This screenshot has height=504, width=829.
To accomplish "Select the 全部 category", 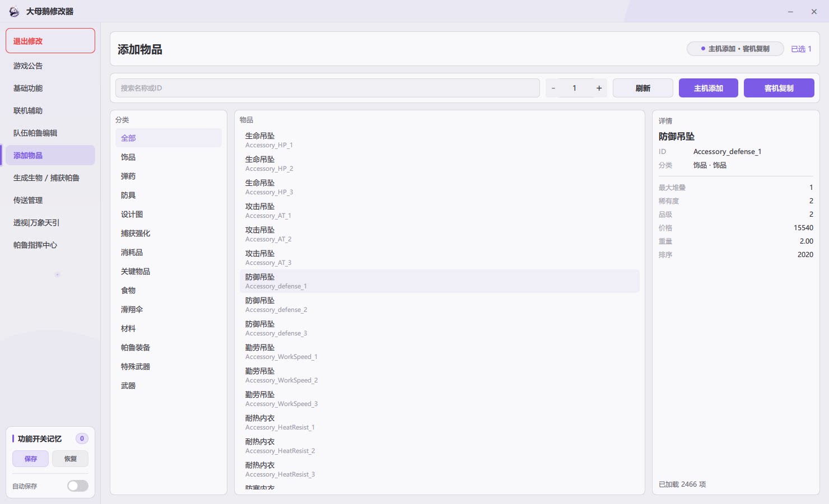I will pos(169,138).
